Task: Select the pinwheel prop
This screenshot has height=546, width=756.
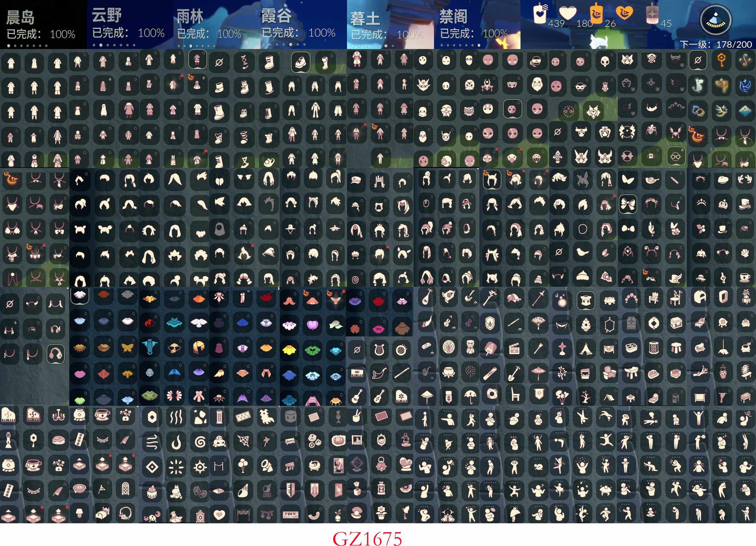Action: [x=267, y=441]
